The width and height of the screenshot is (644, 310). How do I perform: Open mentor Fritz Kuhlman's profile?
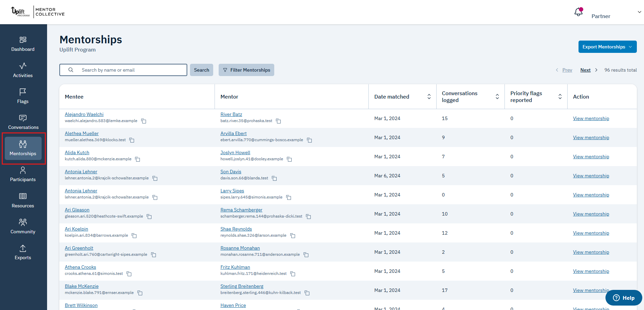tap(235, 267)
